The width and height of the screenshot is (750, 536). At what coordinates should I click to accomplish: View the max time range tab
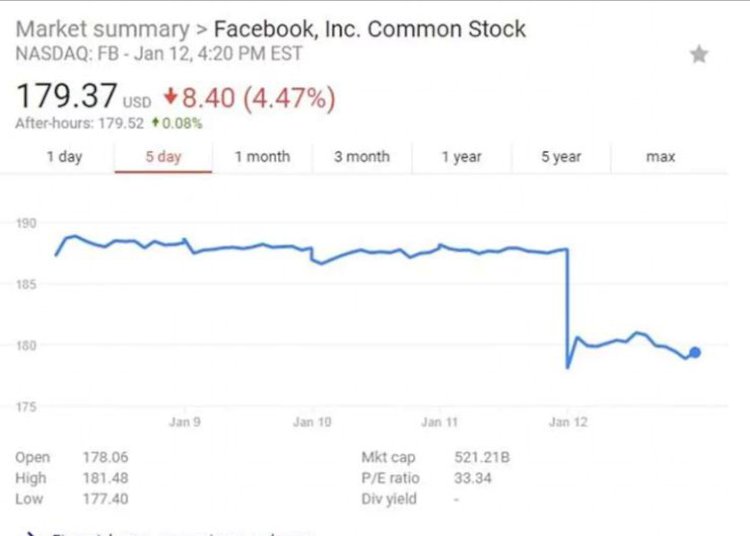pos(660,157)
